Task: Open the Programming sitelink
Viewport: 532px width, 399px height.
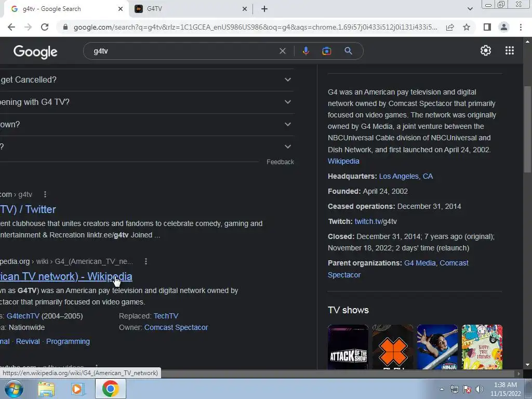Action: point(68,342)
